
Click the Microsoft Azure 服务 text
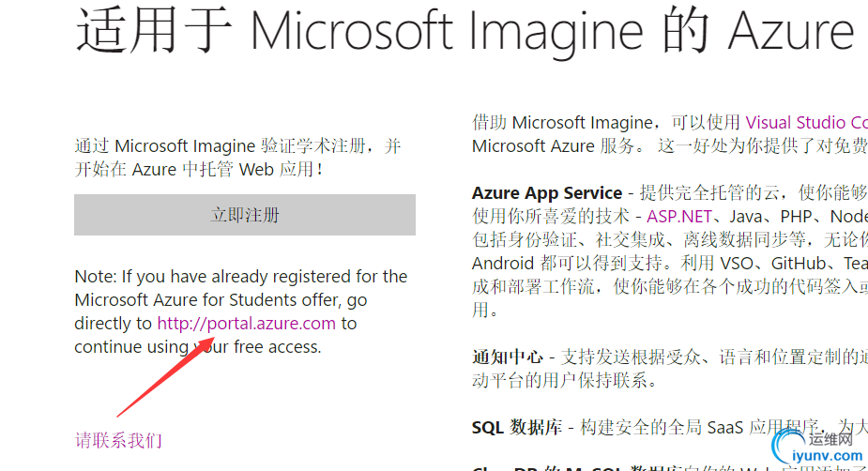[553, 146]
